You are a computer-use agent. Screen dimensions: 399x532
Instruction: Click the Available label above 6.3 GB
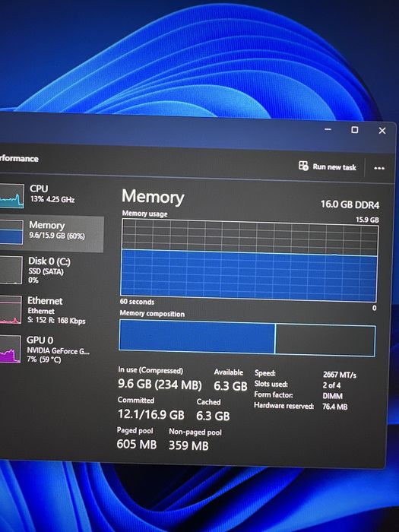[228, 372]
